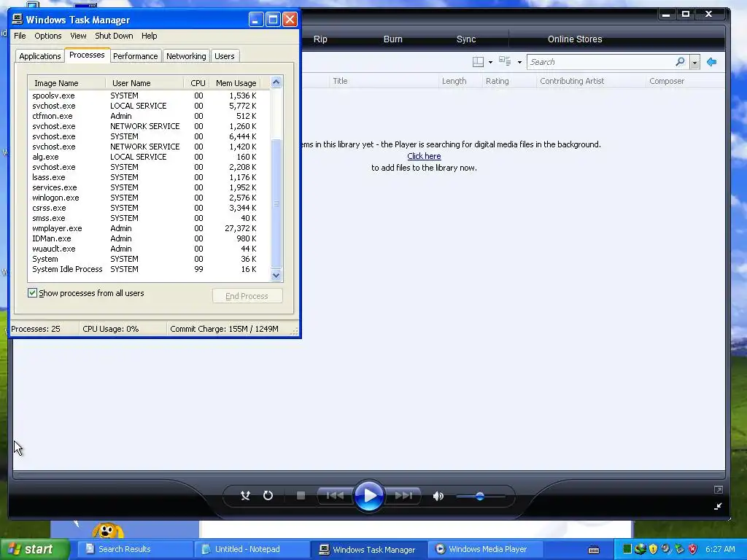
Task: Switch to compact mode icon in Media Player
Action: (718, 506)
